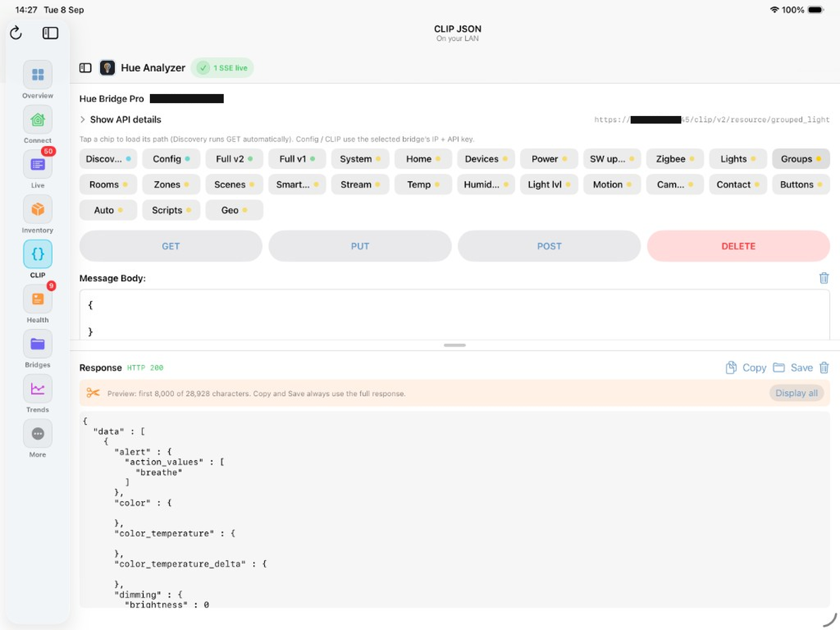Delete the response with trash icon
840x630 pixels.
[x=824, y=367]
